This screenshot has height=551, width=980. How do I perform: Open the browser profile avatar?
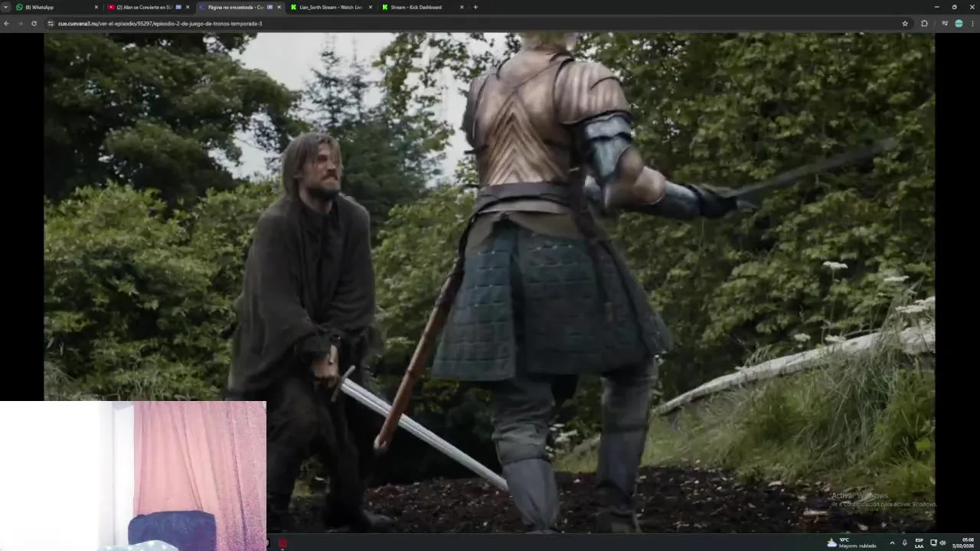[959, 23]
